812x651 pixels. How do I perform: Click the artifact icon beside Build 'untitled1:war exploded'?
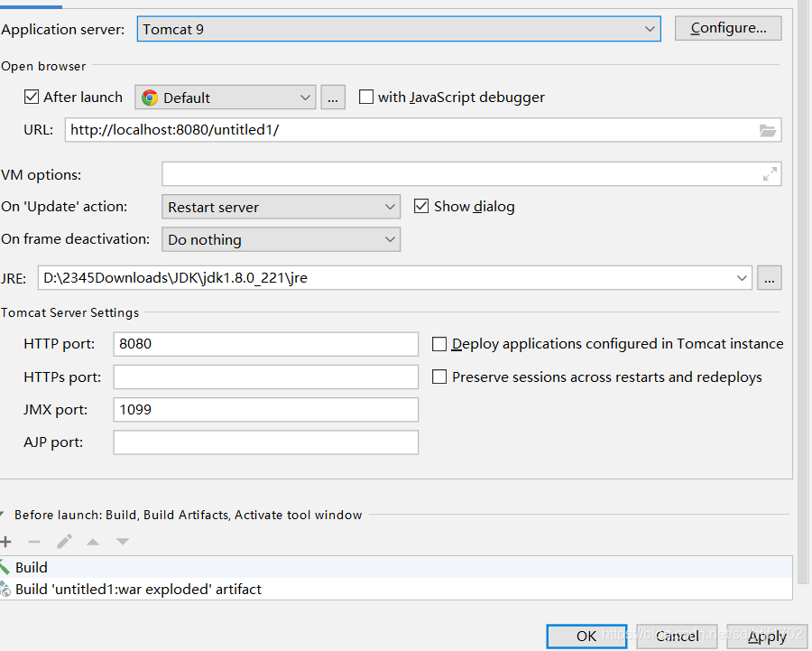tap(5, 590)
